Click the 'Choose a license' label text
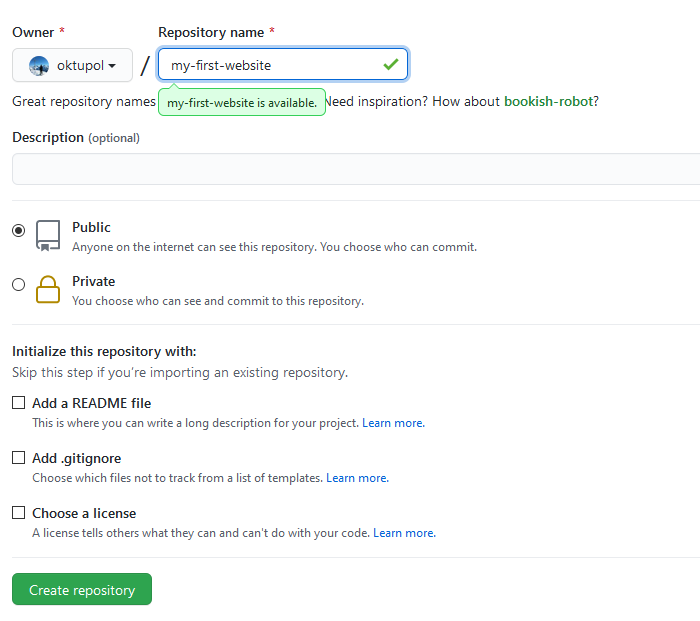700x621 pixels. [84, 513]
